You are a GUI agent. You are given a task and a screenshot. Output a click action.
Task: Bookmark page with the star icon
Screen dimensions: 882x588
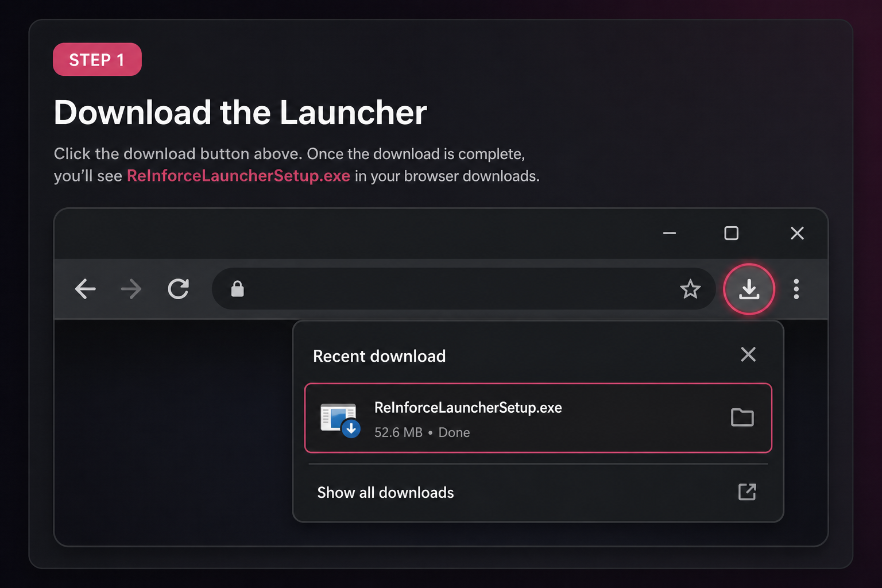[x=690, y=289]
